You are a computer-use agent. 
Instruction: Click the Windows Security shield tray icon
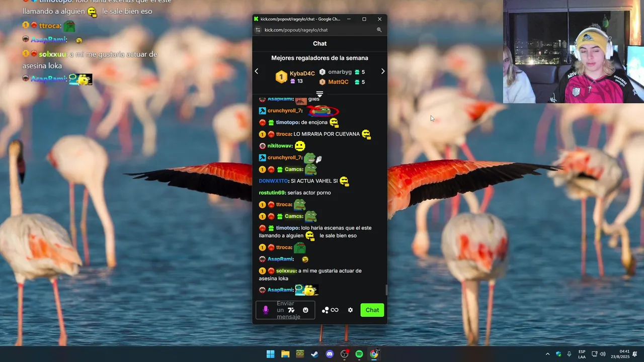point(558,354)
